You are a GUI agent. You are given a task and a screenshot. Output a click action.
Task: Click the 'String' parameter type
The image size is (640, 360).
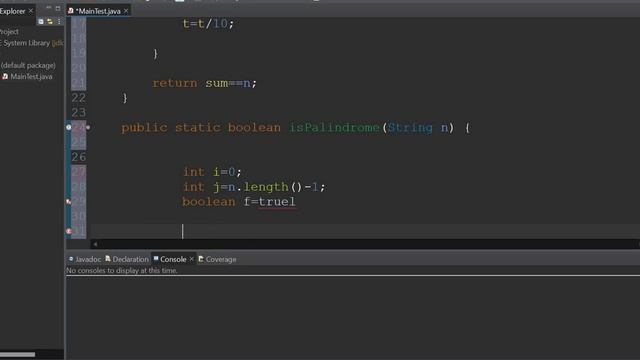point(410,128)
